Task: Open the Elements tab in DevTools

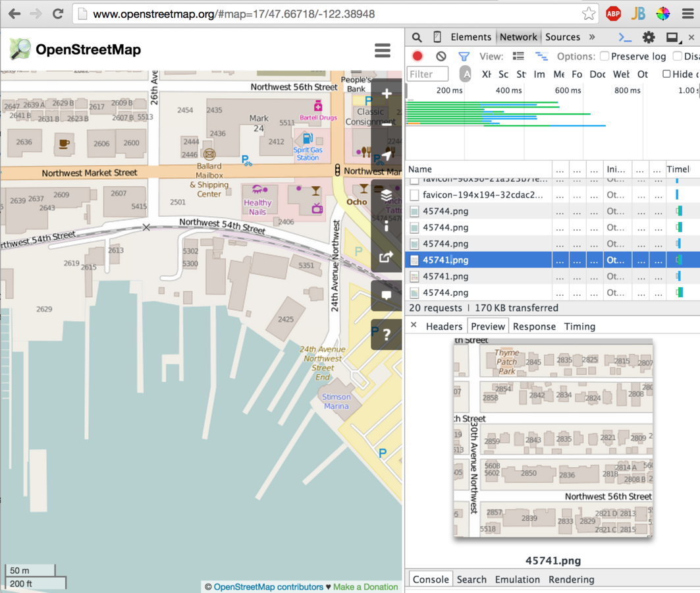Action: [471, 37]
